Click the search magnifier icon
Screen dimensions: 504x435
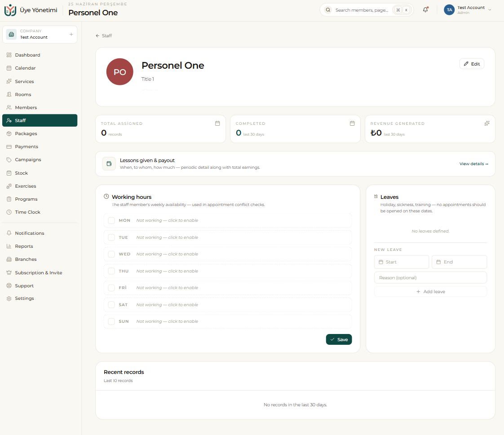(x=328, y=10)
